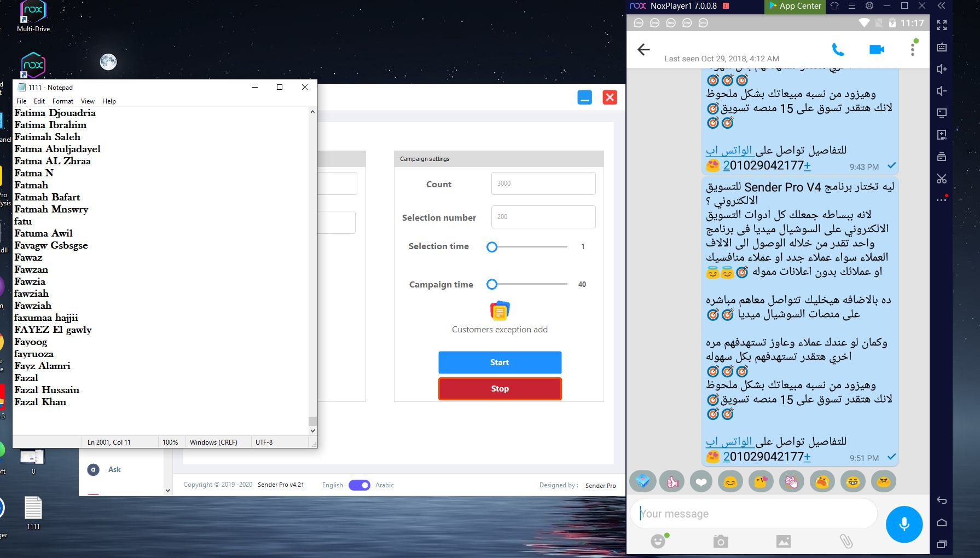Click Nox volume up icon in sidebar
The width and height of the screenshot is (980, 558).
point(942,69)
